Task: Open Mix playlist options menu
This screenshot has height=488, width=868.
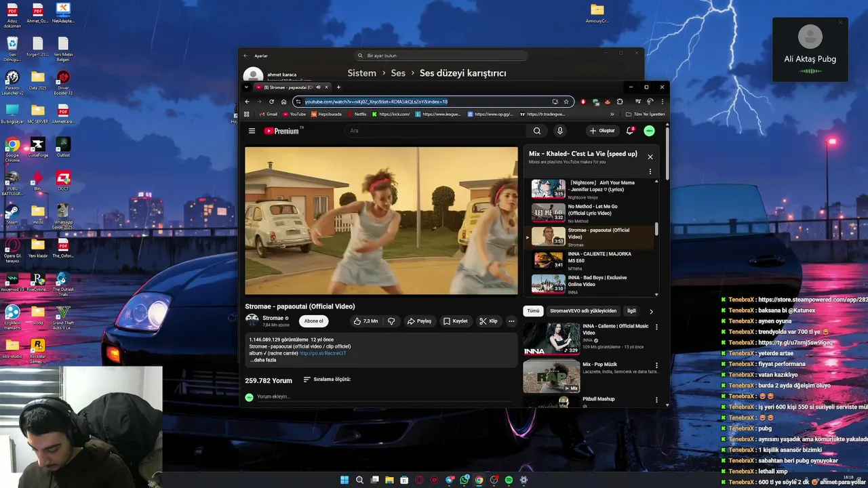Action: pyautogui.click(x=650, y=171)
